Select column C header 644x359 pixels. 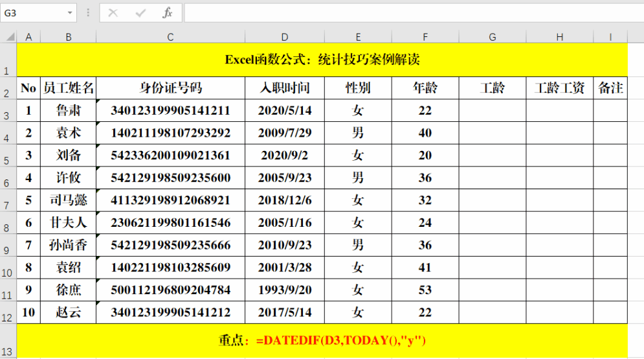point(170,37)
